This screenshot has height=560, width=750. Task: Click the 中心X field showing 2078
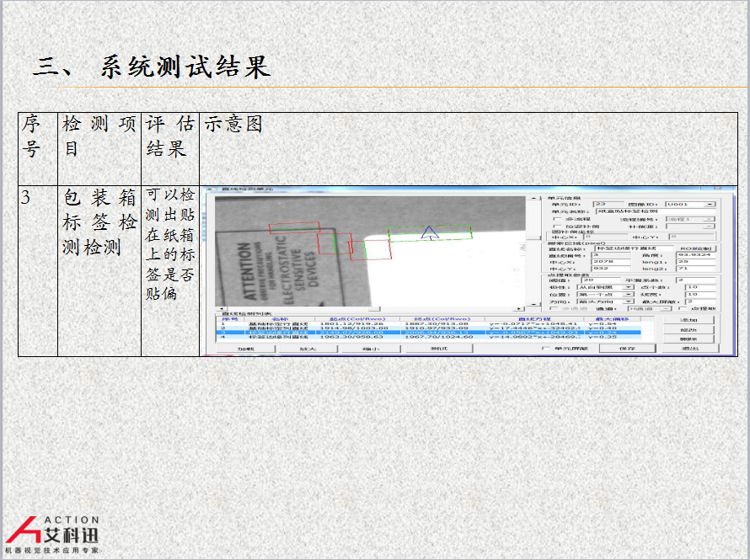(611, 262)
